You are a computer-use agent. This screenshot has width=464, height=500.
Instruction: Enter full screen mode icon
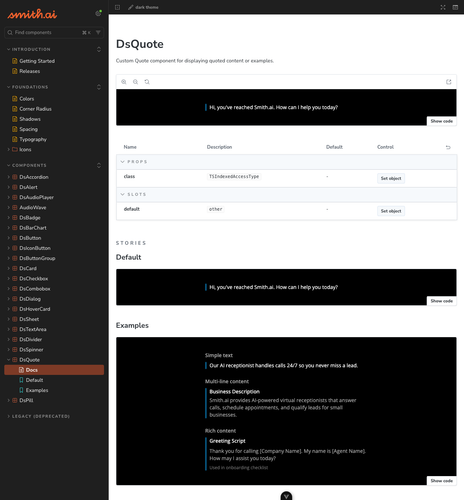pyautogui.click(x=443, y=7)
